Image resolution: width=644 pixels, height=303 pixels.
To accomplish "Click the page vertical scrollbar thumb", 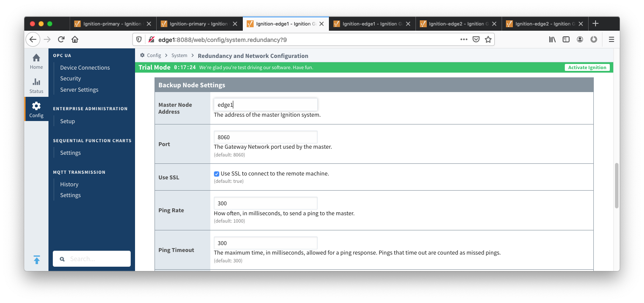I will (x=616, y=186).
